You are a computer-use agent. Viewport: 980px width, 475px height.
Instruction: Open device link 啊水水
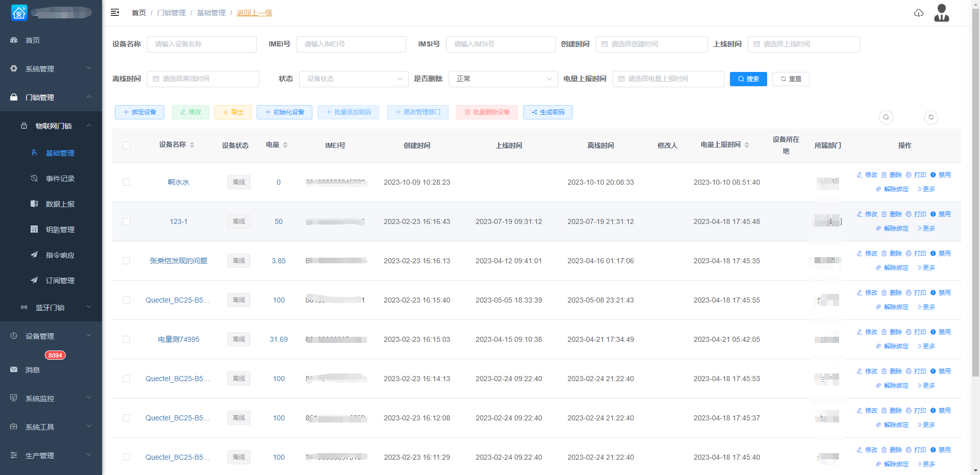pyautogui.click(x=179, y=182)
